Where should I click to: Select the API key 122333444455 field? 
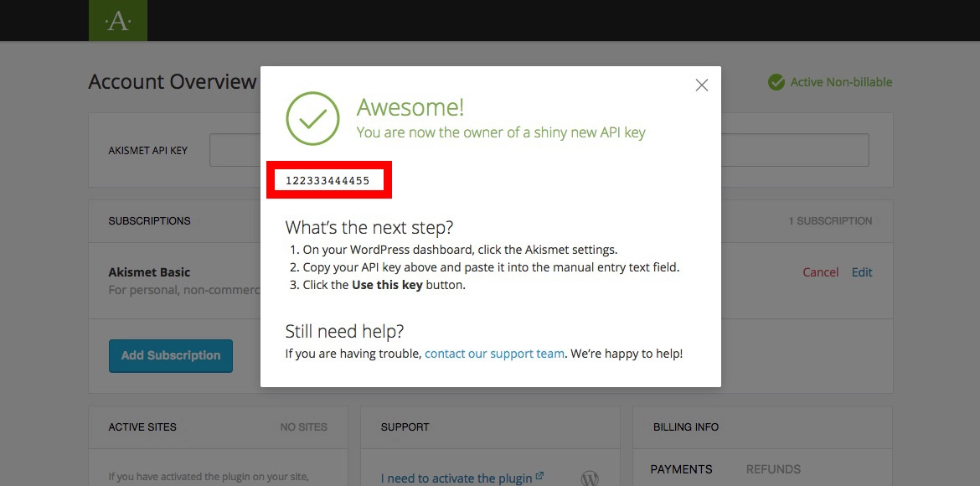coord(328,181)
